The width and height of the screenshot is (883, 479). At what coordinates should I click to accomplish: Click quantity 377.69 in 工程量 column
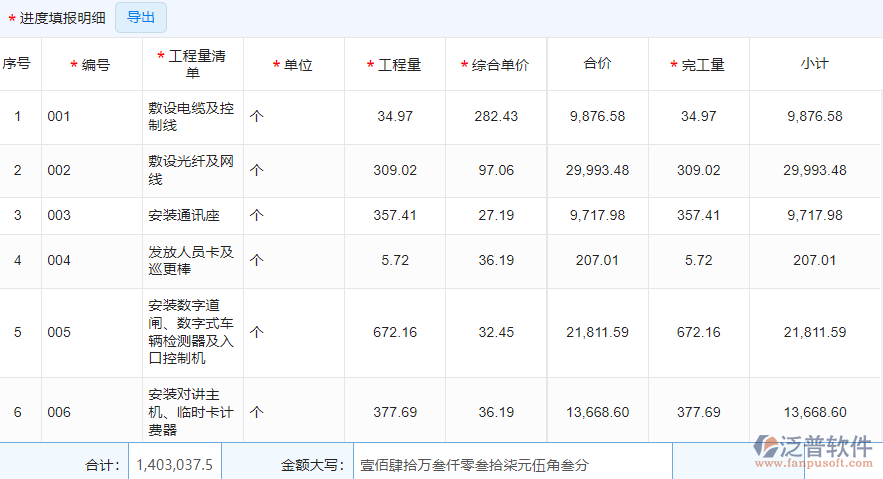pyautogui.click(x=395, y=412)
